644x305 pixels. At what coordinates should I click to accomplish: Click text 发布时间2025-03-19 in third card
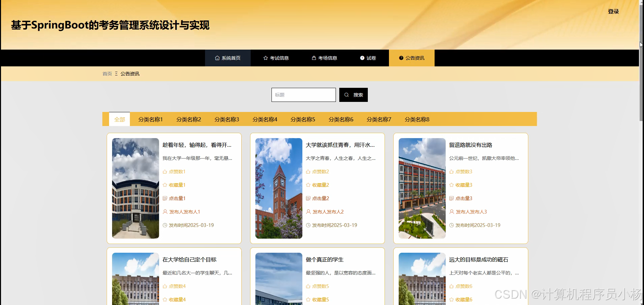tap(478, 225)
